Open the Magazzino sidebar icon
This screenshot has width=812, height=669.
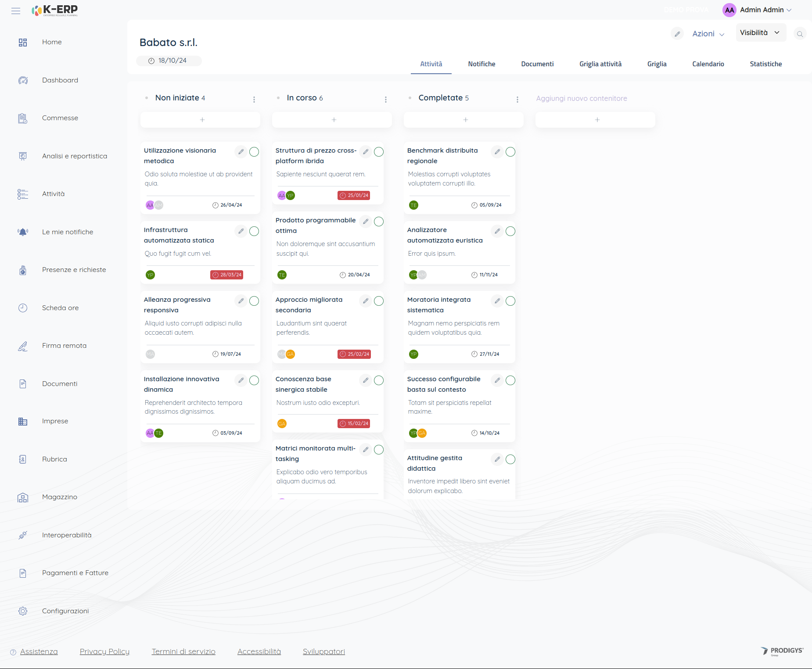(23, 497)
